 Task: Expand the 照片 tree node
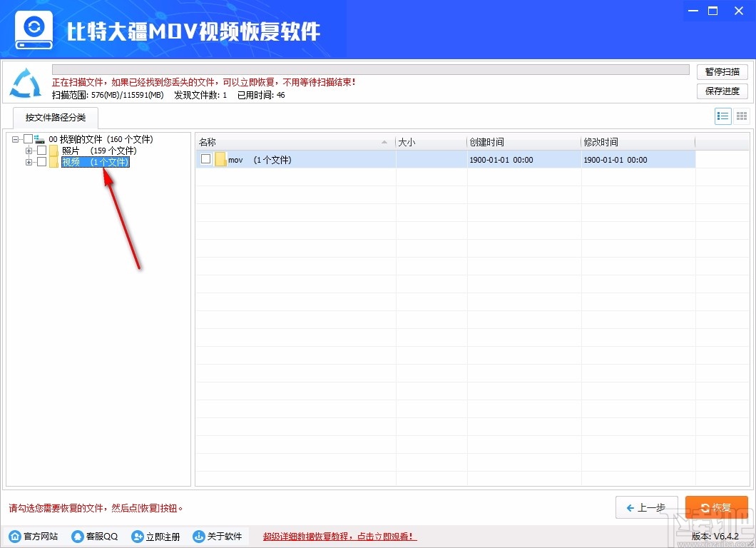pos(29,150)
